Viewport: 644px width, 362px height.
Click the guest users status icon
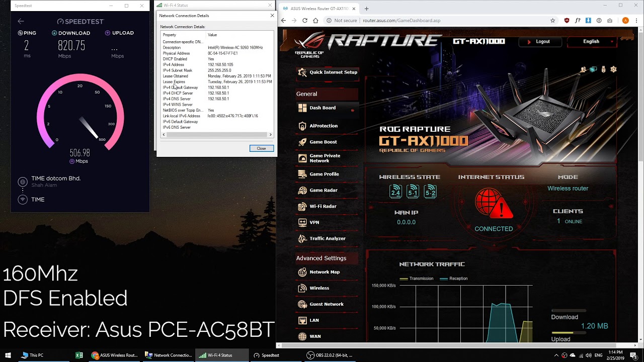pos(584,69)
